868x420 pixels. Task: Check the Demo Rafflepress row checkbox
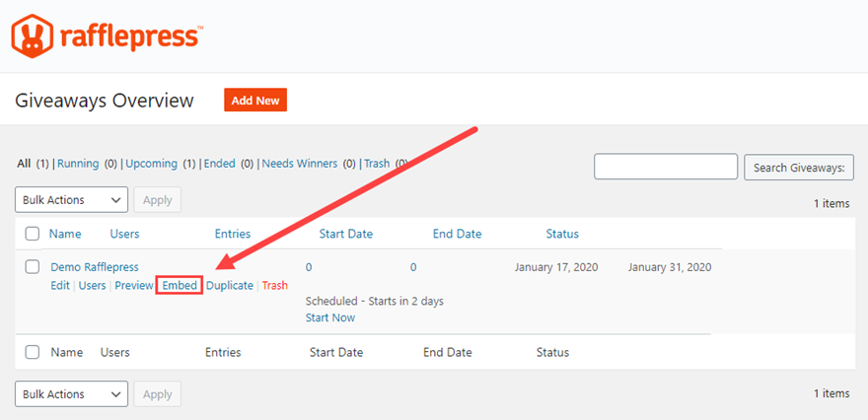(33, 267)
